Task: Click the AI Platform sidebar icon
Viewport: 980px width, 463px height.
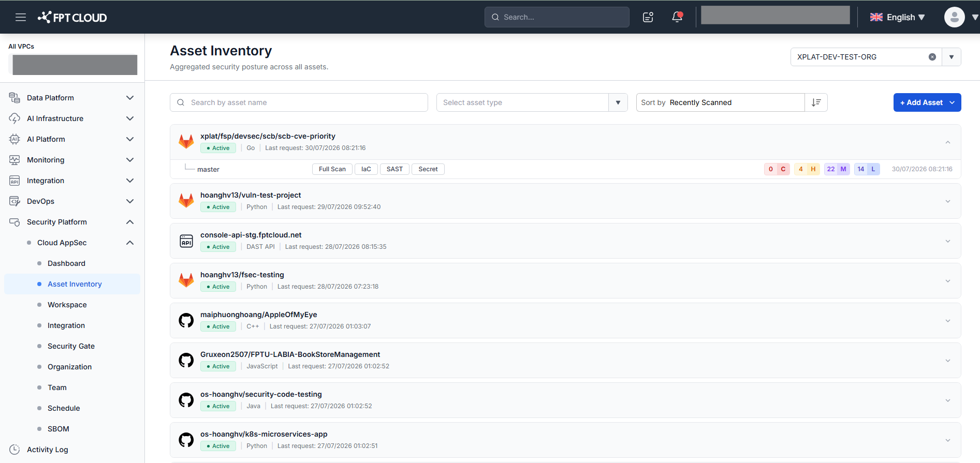Action: 14,139
